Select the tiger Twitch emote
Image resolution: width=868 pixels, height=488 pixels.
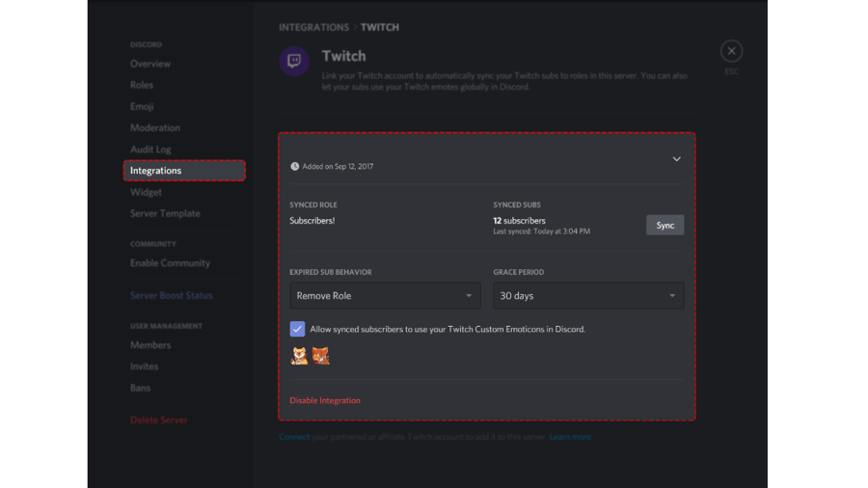click(300, 356)
